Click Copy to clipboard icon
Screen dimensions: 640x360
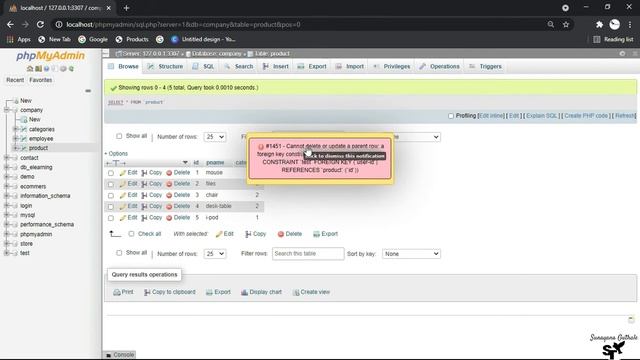point(147,292)
